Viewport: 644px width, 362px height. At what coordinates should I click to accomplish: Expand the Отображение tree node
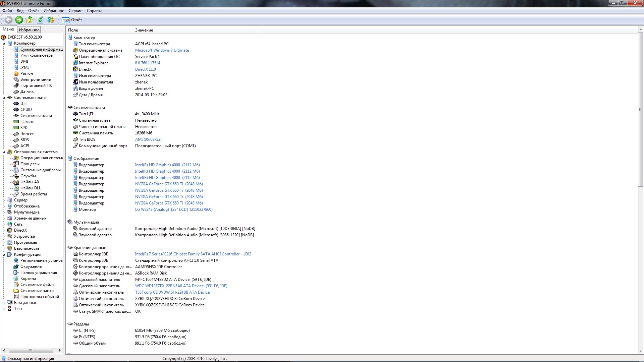click(4, 206)
